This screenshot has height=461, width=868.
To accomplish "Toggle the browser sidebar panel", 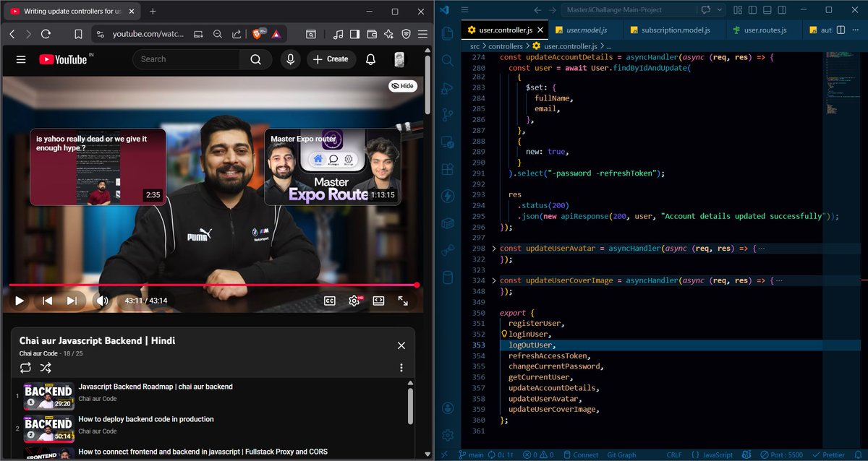I will (x=354, y=34).
